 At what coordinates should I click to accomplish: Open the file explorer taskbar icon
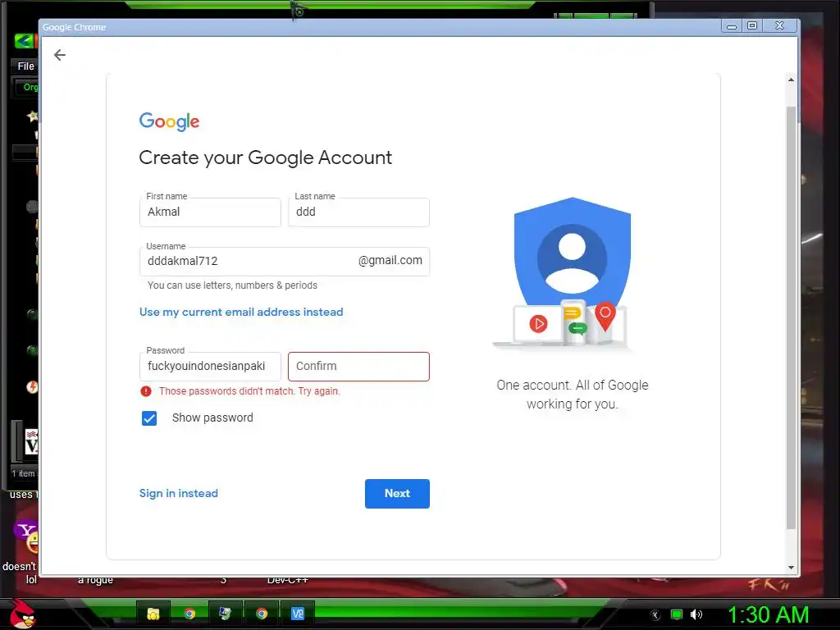coord(153,614)
